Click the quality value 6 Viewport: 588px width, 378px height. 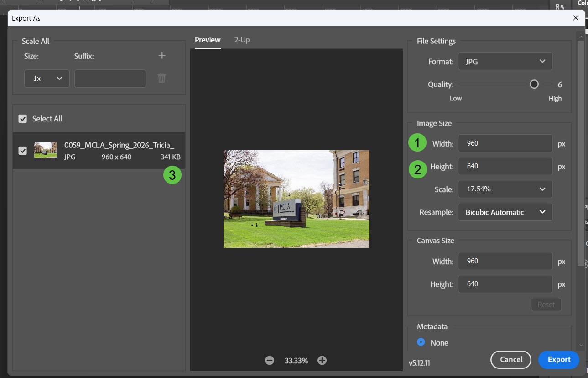[560, 84]
